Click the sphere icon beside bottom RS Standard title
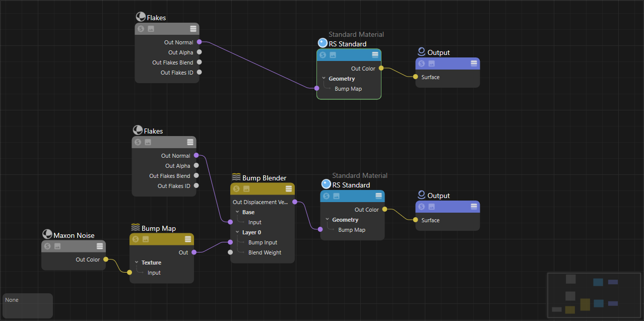Image resolution: width=644 pixels, height=321 pixels. pos(326,184)
